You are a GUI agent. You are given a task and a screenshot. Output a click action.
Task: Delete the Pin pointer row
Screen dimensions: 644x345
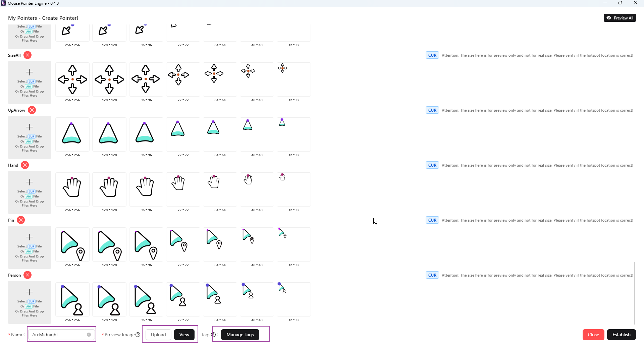pyautogui.click(x=21, y=220)
